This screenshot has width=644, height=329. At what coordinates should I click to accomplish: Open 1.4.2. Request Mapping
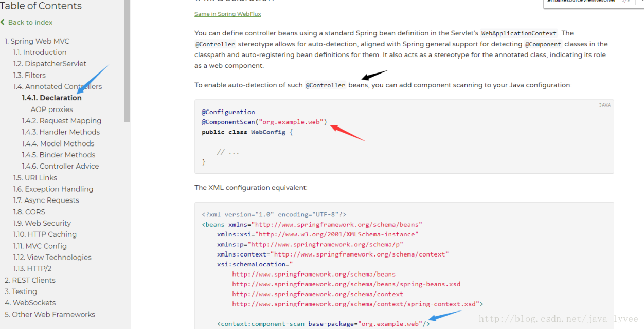(x=62, y=121)
